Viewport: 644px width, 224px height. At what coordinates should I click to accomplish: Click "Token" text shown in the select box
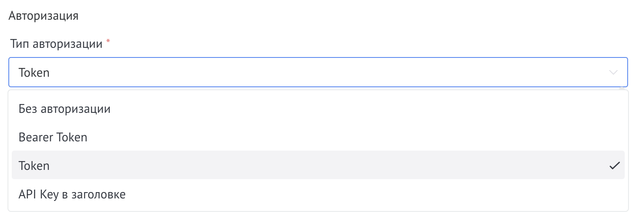pos(34,73)
